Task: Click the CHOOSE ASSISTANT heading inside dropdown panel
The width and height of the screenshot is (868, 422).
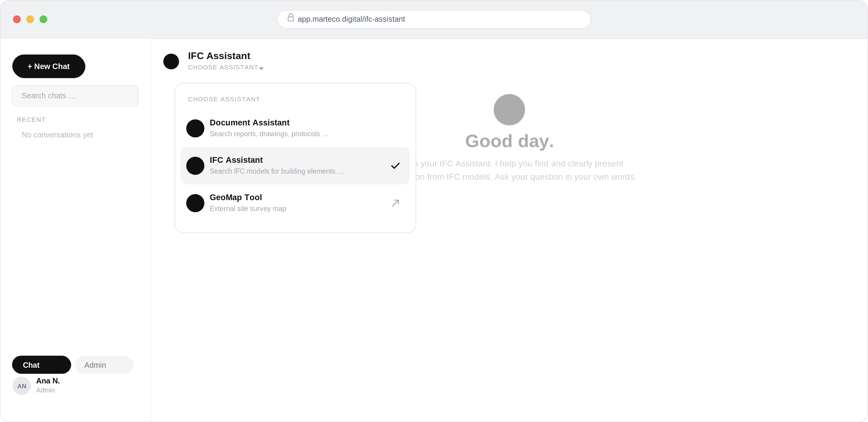Action: [x=224, y=99]
